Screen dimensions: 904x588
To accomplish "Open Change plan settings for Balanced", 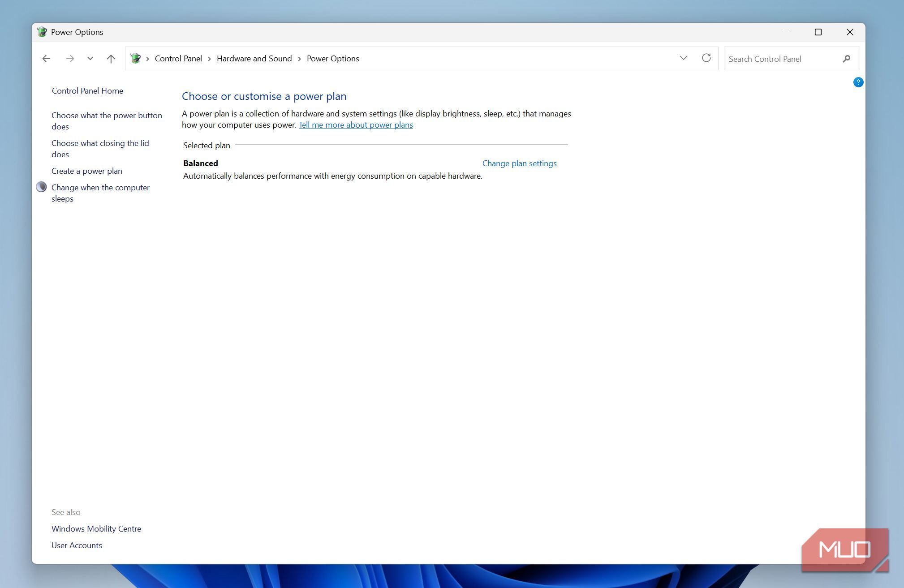I will click(x=519, y=163).
